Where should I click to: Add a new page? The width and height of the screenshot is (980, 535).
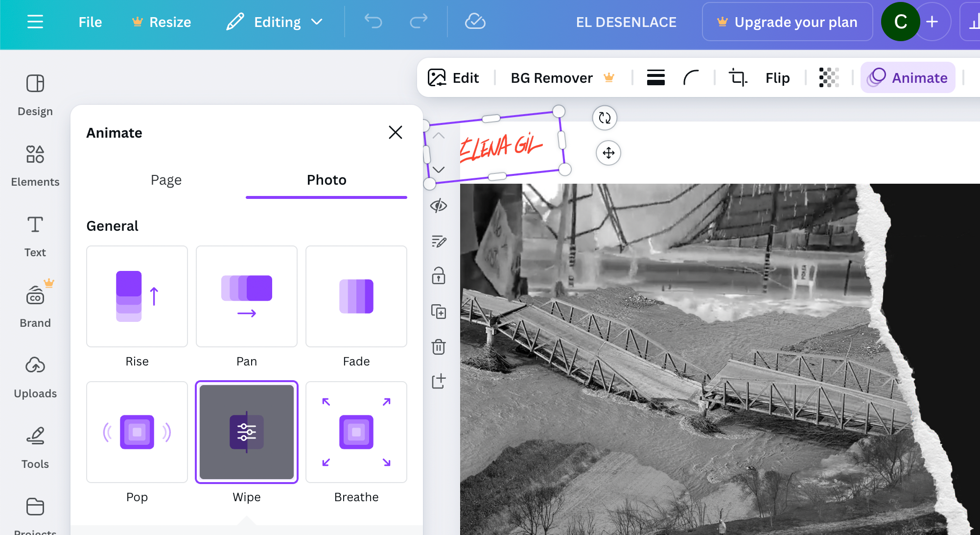click(439, 381)
